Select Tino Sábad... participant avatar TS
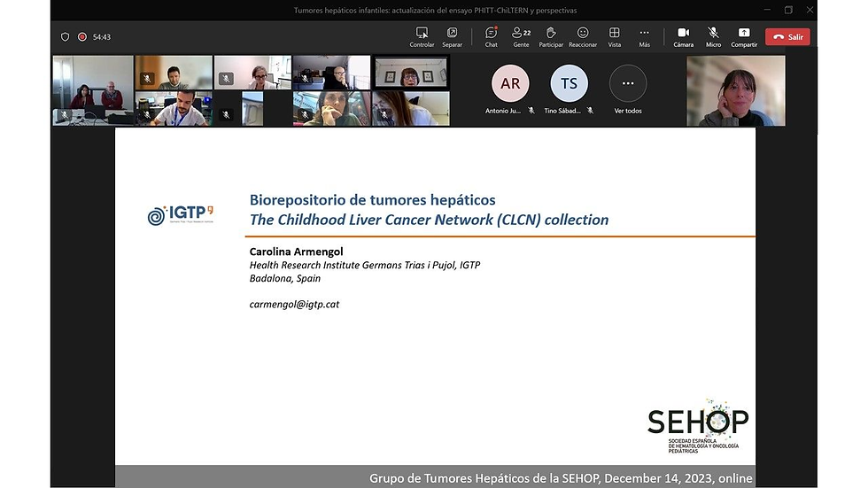The image size is (868, 488). 569,83
